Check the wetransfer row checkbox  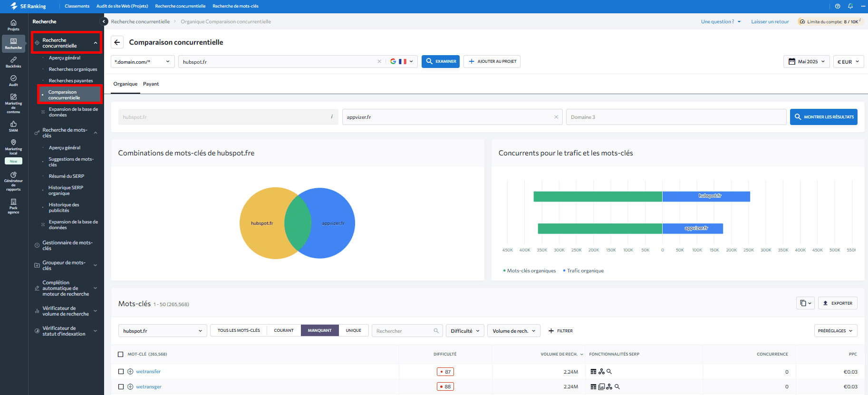click(121, 372)
